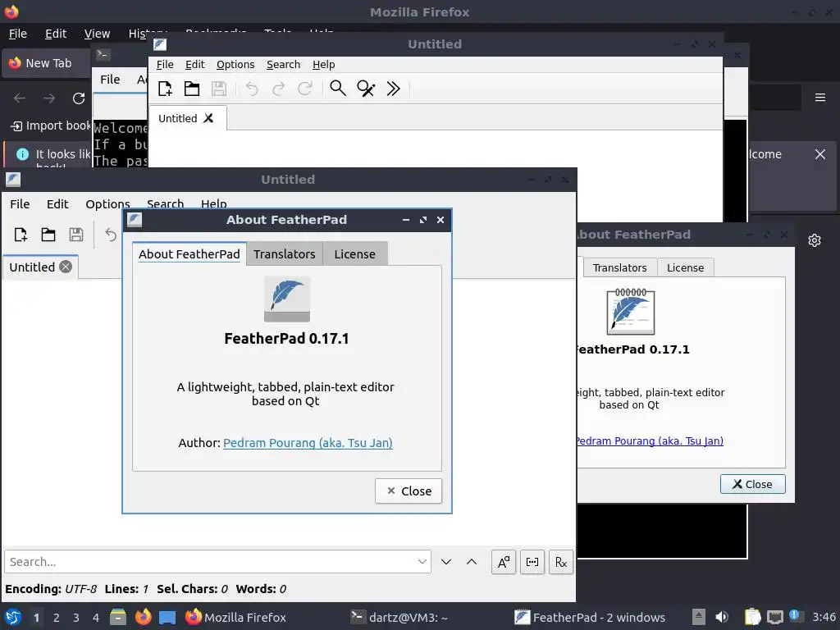Image resolution: width=840 pixels, height=630 pixels.
Task: Open Search menu in back FeatherPad window
Action: (x=283, y=64)
